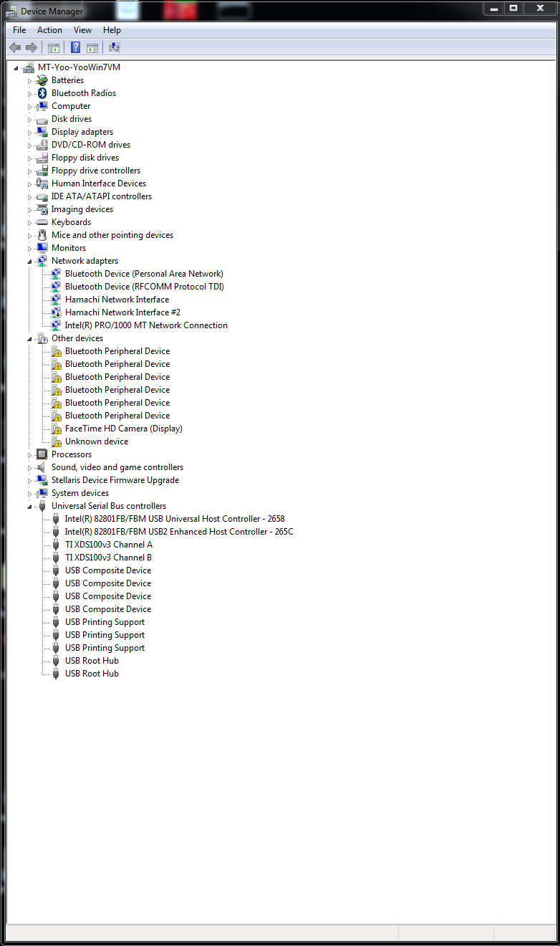Screen dimensions: 560x946
Task: Select the System devices label
Action: 80,493
